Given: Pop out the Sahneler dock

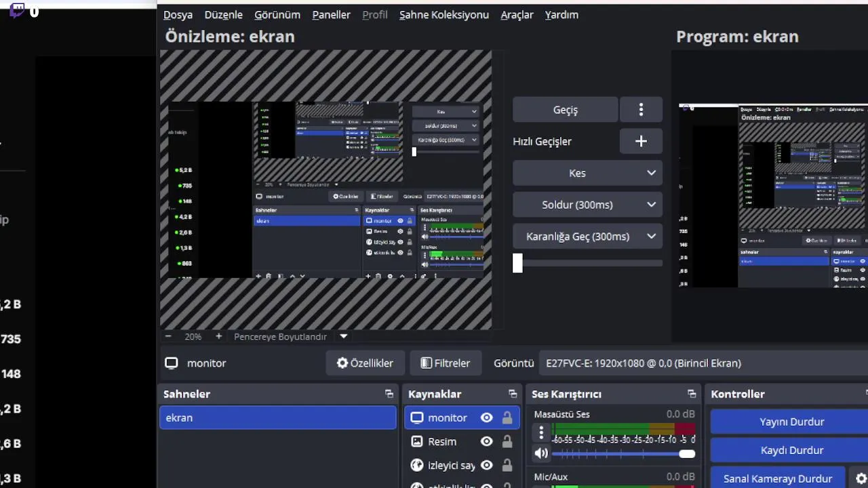Looking at the screenshot, I should (x=389, y=394).
